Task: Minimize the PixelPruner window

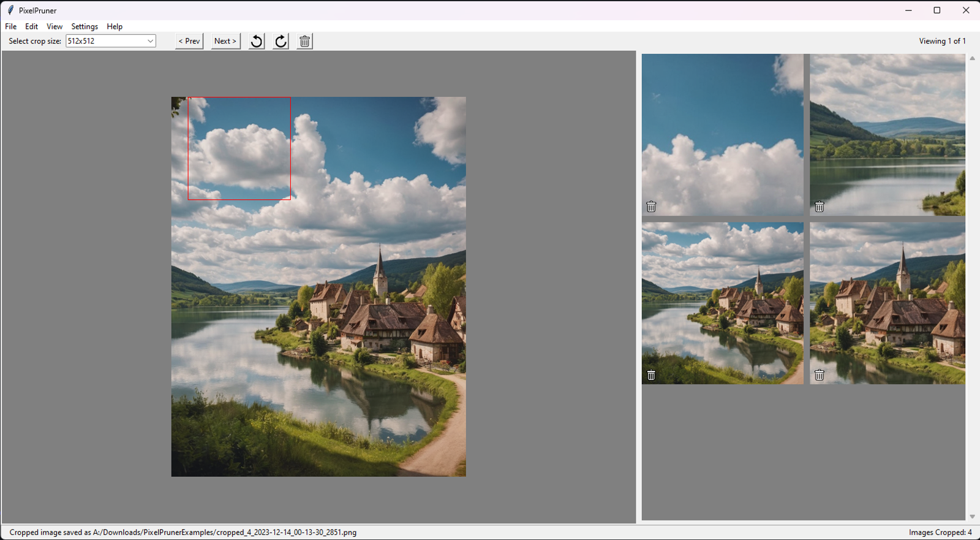Action: click(x=908, y=10)
